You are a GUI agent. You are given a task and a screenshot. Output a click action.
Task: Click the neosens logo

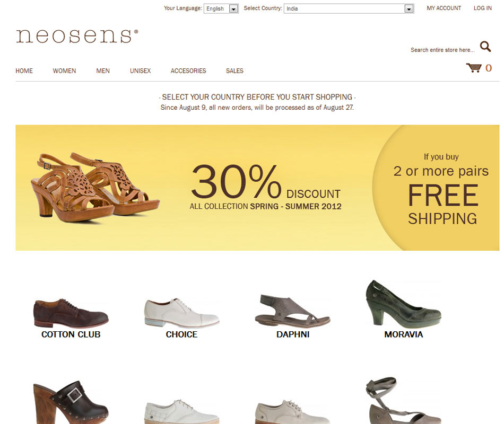pos(77,36)
